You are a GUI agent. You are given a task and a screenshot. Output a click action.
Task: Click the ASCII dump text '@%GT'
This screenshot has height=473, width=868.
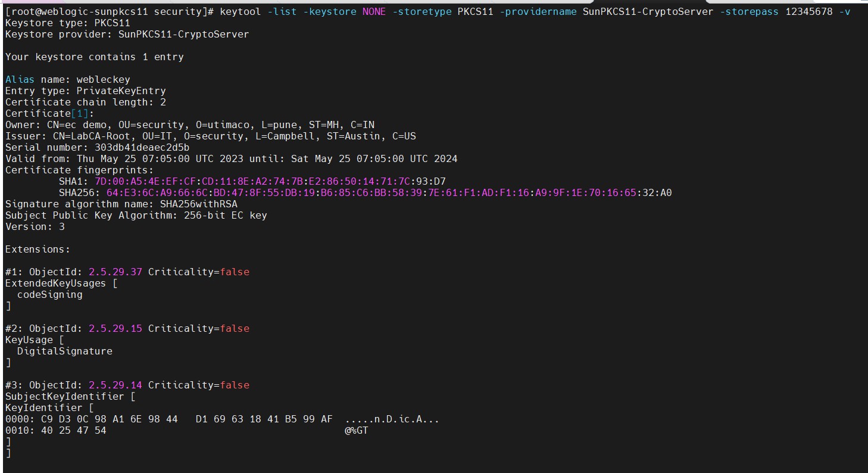click(x=356, y=431)
